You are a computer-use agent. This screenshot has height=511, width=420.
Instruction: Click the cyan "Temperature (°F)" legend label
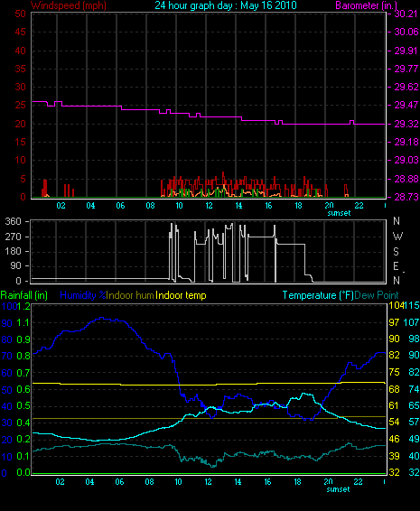[318, 295]
